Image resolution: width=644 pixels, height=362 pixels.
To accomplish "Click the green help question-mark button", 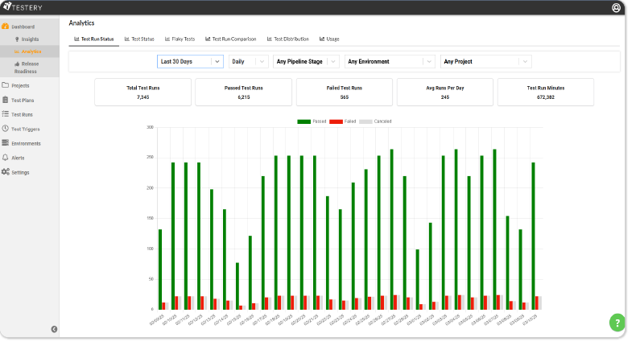I will point(617,323).
